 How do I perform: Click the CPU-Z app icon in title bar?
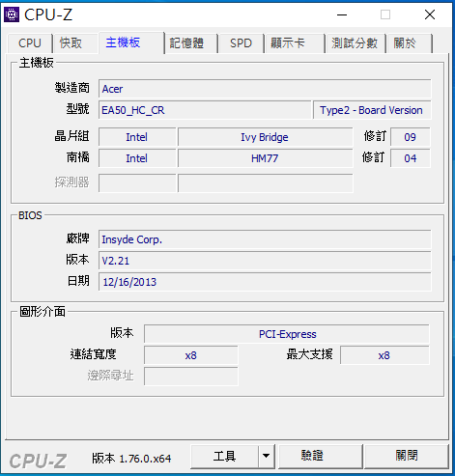click(x=12, y=14)
